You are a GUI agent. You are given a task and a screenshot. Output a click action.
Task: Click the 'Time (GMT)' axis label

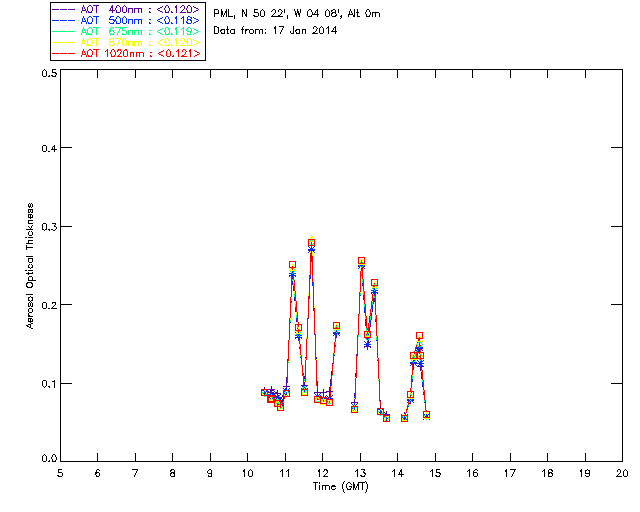[340, 487]
